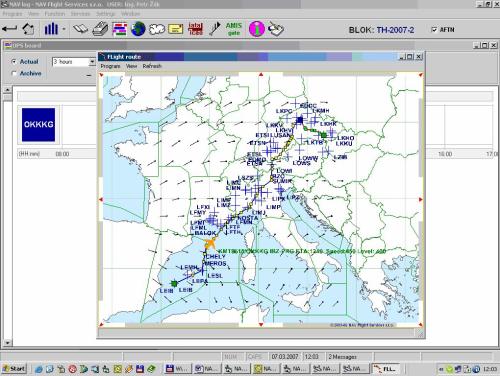The image size is (500, 376).
Task: Click the 16:00 timeline label
Action: pyautogui.click(x=445, y=154)
